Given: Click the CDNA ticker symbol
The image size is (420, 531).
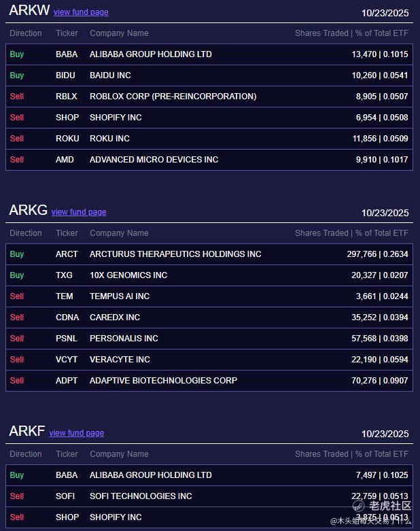Looking at the screenshot, I should [x=67, y=318].
